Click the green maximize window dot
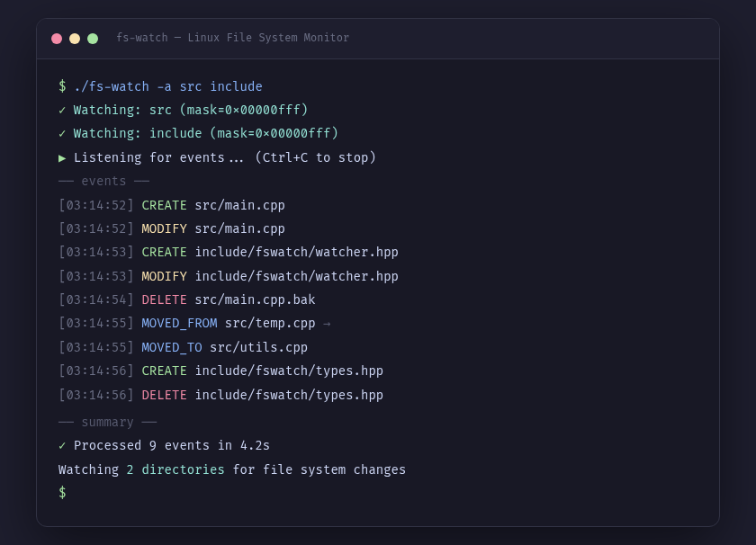The height and width of the screenshot is (545, 756). tap(93, 39)
